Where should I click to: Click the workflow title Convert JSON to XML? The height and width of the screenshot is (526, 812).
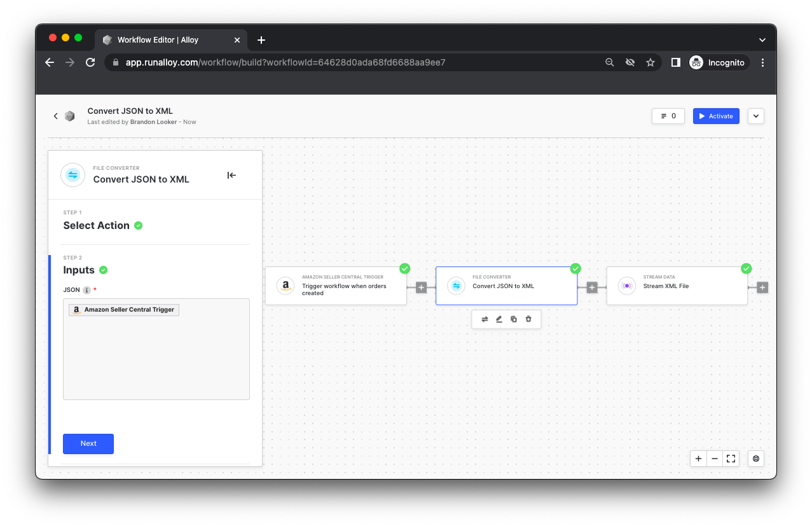(x=130, y=111)
